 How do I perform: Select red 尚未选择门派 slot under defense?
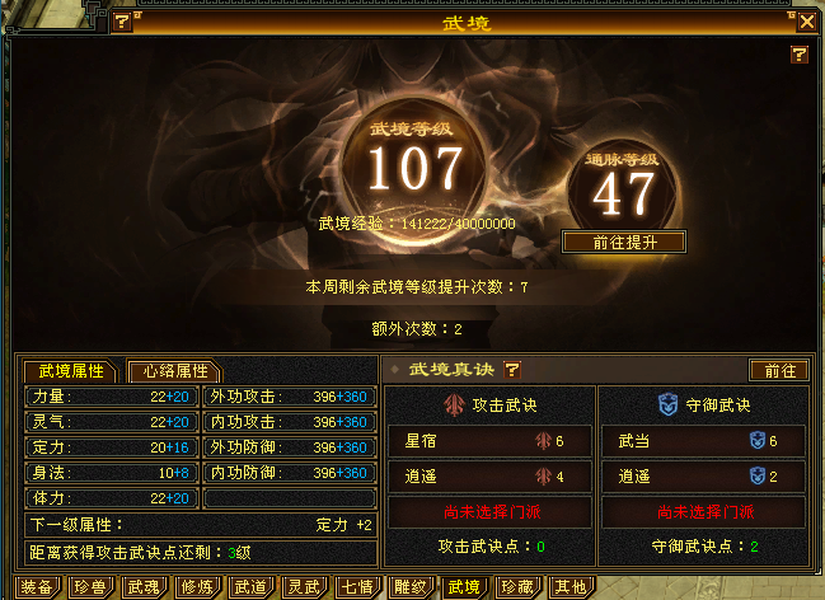click(x=704, y=512)
